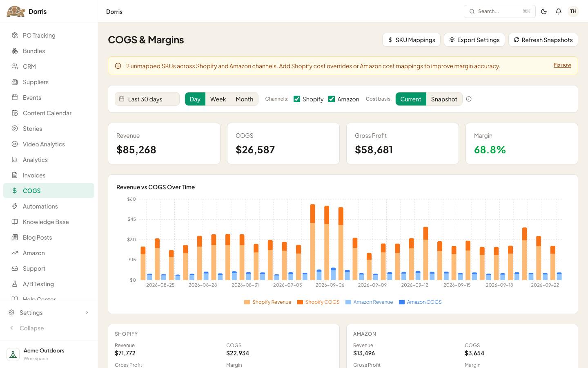Open TH user avatar menu
The image size is (588, 368).
[573, 11]
